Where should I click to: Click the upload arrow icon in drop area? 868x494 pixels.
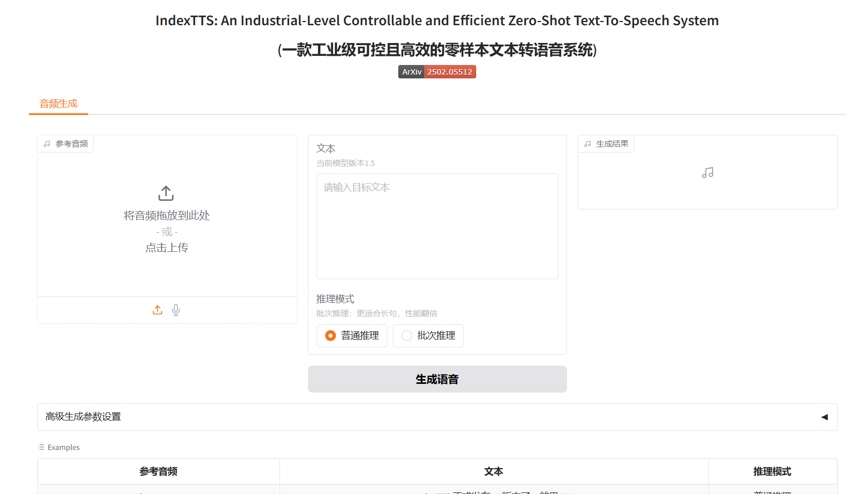click(166, 193)
